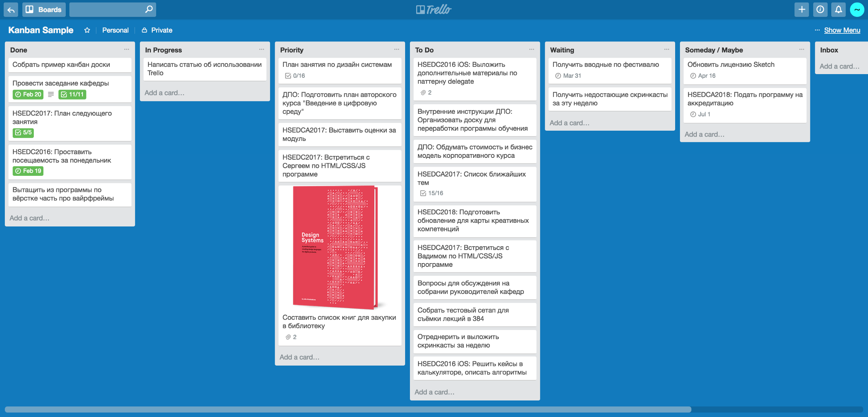
Task: Select the Personal workspace label
Action: click(x=115, y=30)
